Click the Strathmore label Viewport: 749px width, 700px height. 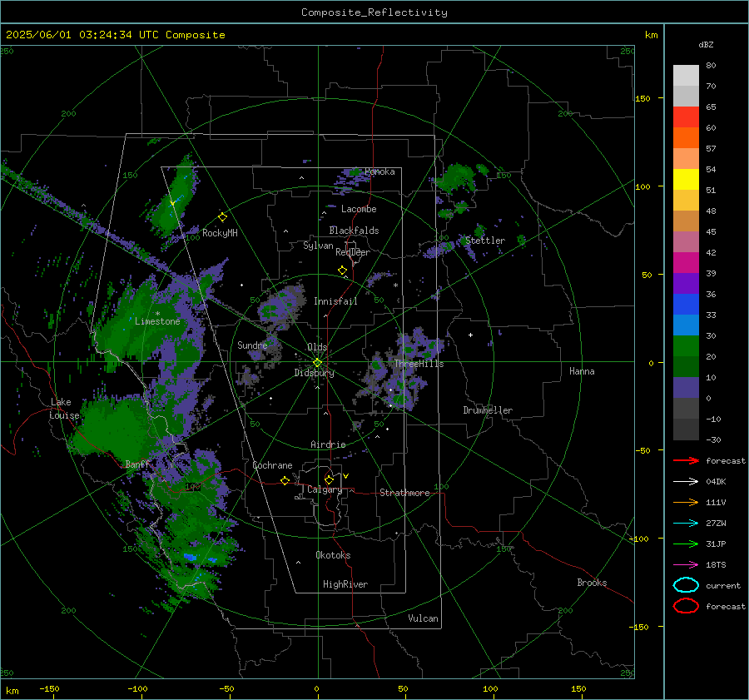click(404, 493)
